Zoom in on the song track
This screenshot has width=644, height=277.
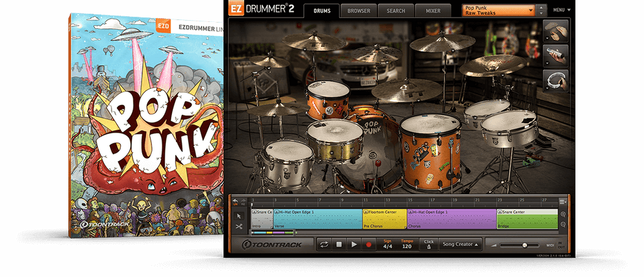[x=563, y=215]
